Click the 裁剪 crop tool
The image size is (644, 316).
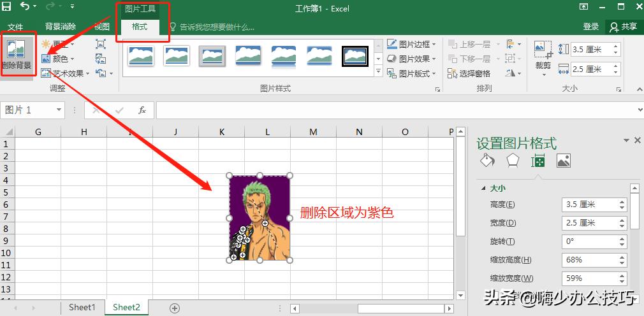click(543, 57)
